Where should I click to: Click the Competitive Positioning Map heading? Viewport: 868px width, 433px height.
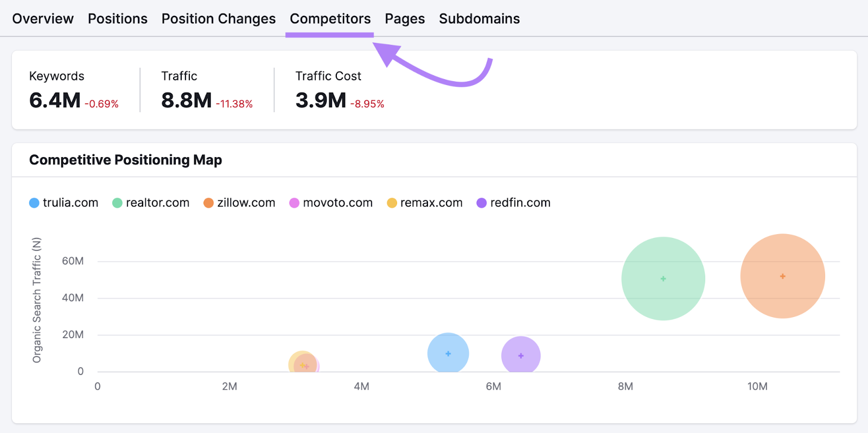click(x=125, y=160)
